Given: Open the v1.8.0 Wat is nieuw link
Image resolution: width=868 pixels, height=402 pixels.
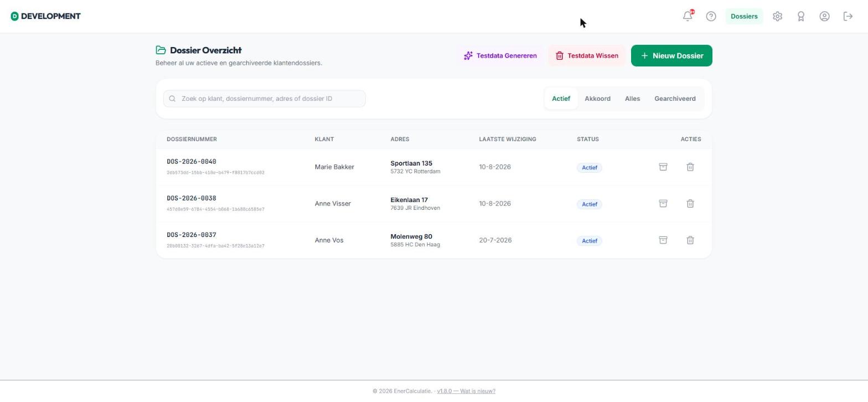Looking at the screenshot, I should click(466, 391).
